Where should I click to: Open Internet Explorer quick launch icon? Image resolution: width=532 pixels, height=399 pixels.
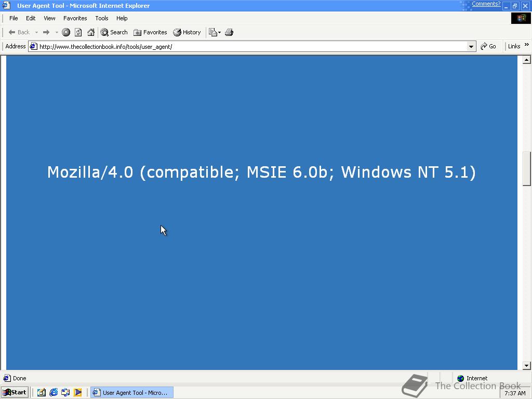pyautogui.click(x=54, y=393)
